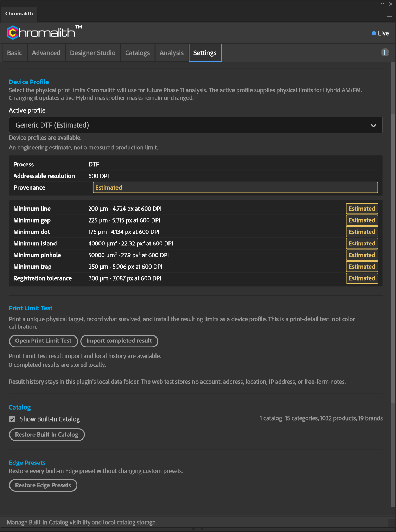This screenshot has width=396, height=532.
Task: Click the Catalog section heading
Action: (20, 407)
